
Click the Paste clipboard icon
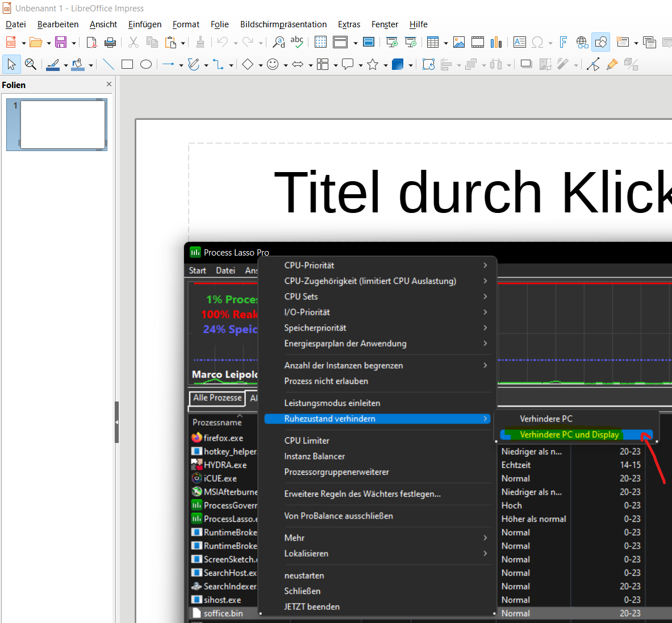click(171, 42)
